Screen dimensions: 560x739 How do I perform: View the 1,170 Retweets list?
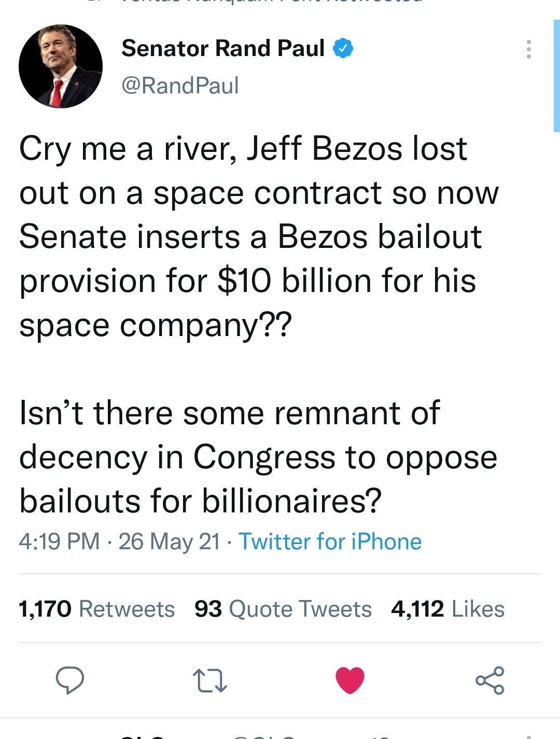click(x=96, y=609)
